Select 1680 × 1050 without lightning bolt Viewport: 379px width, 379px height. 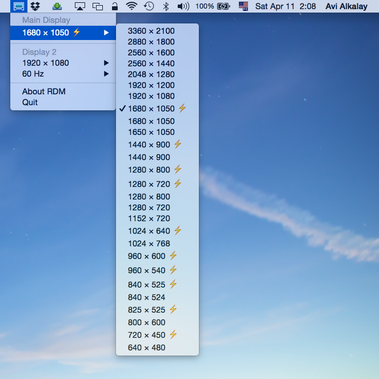point(157,121)
